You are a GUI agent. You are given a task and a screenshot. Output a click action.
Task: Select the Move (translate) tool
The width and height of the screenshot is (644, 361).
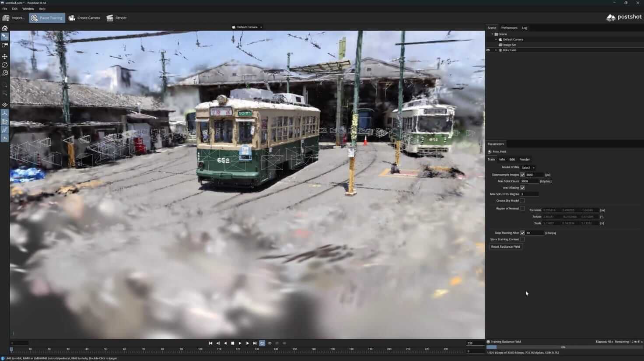pyautogui.click(x=5, y=56)
